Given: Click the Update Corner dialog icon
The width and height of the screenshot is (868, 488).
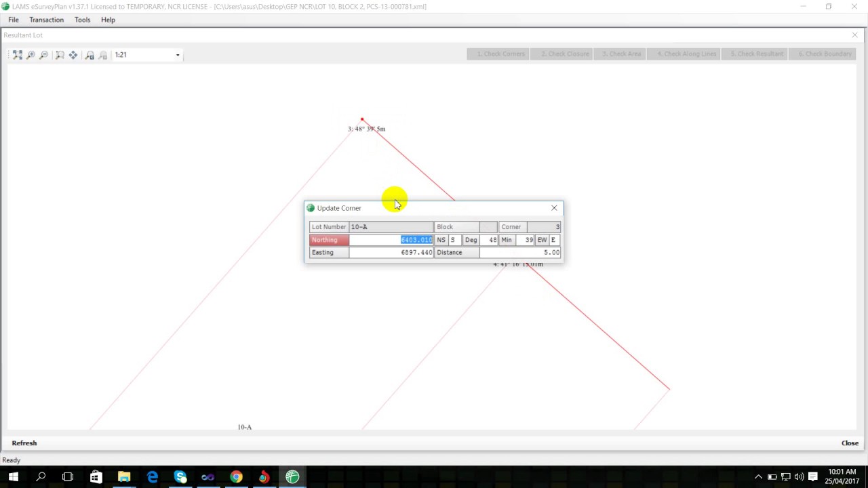Looking at the screenshot, I should pyautogui.click(x=311, y=208).
